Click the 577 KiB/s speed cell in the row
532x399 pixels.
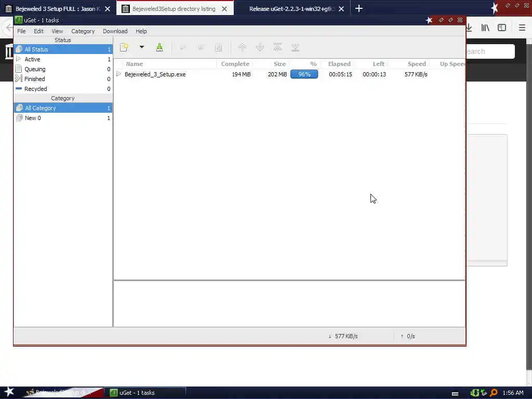click(416, 74)
